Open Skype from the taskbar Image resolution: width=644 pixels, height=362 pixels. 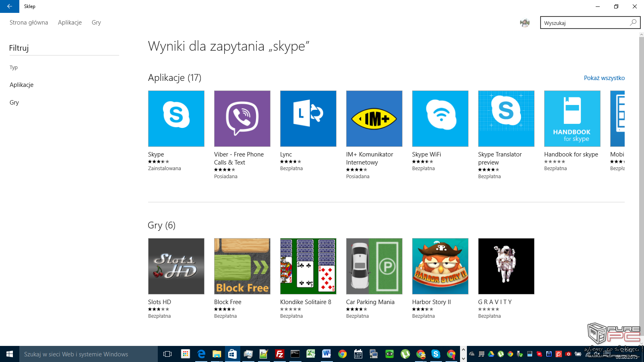(436, 354)
